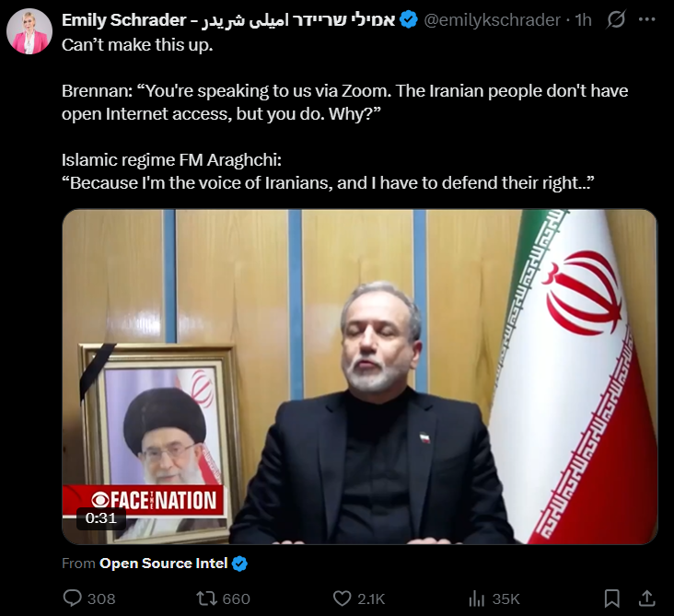
Task: Click the 660 reposts count
Action: coord(237,599)
